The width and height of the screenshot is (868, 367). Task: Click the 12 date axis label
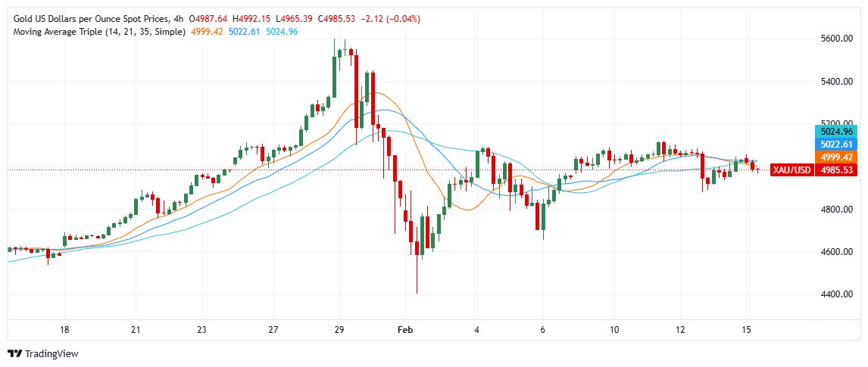(x=680, y=330)
